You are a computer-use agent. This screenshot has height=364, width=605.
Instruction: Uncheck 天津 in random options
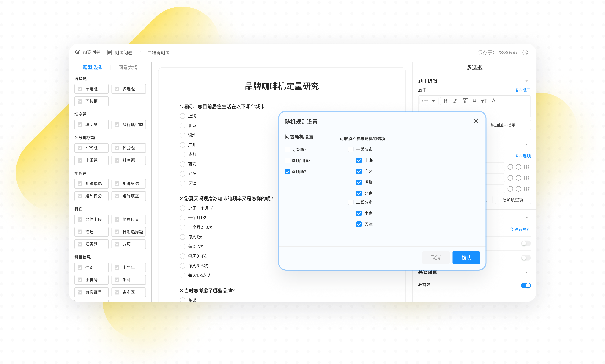[x=359, y=224]
